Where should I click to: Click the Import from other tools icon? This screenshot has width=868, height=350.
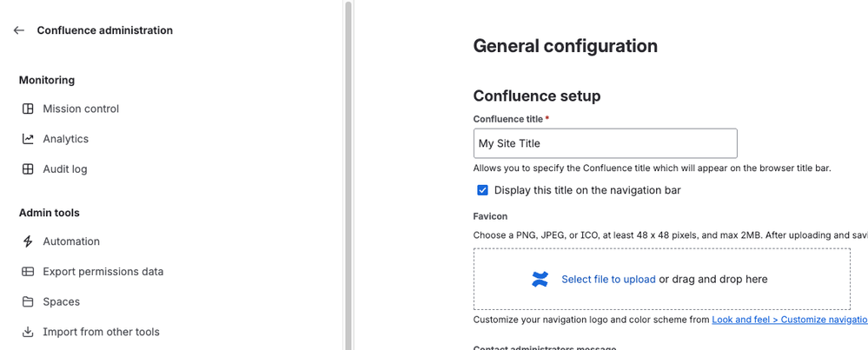tap(28, 332)
